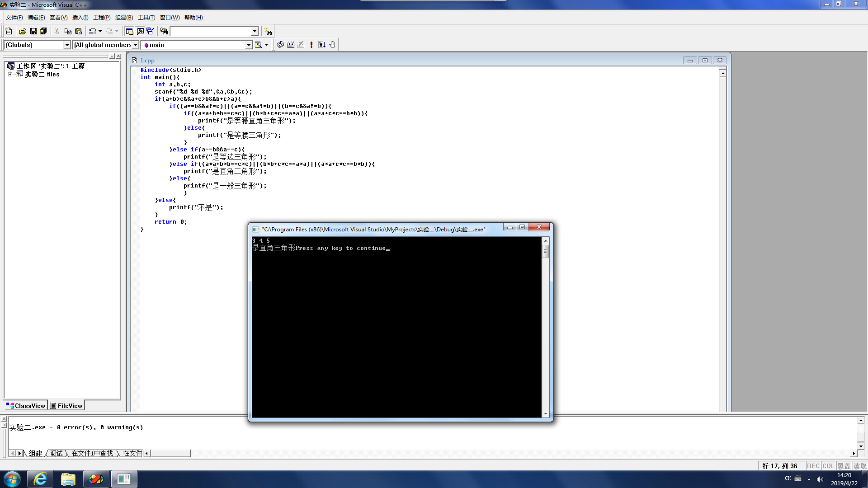Open the Globals class dropdown
The width and height of the screenshot is (868, 488).
coord(67,45)
